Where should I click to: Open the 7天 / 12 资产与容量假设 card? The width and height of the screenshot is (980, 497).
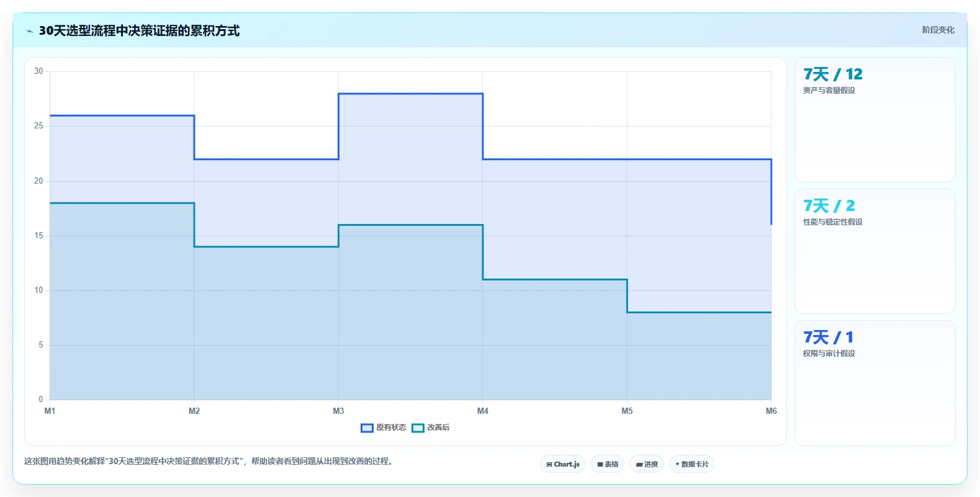point(874,120)
